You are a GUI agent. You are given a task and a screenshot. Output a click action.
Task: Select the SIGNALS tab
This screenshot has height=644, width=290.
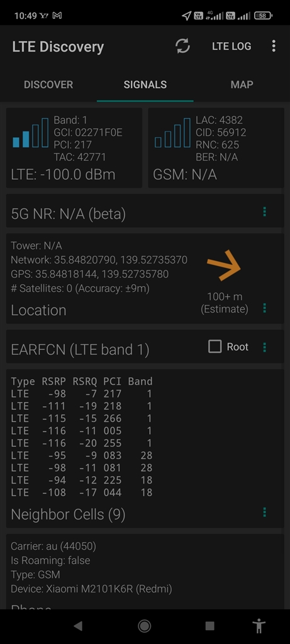point(145,85)
